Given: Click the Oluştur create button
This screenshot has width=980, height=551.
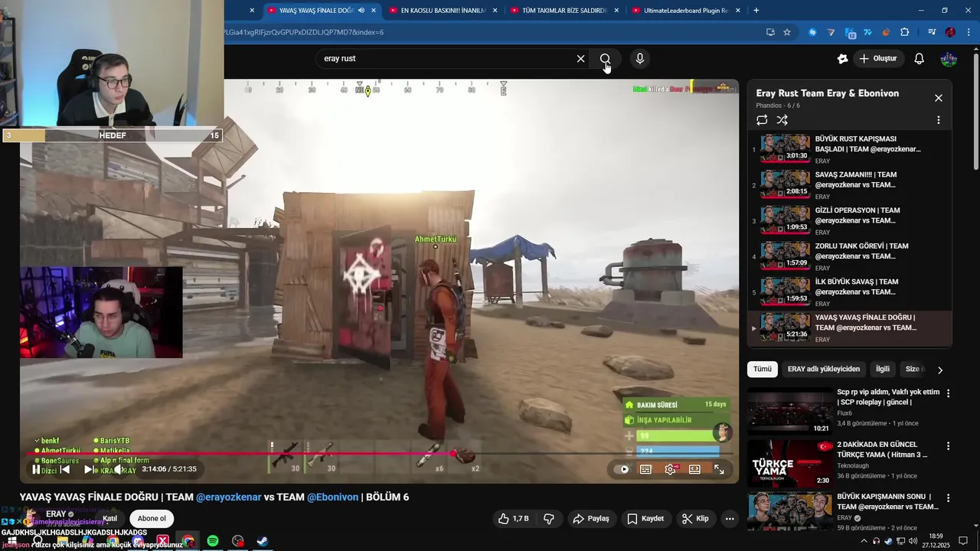Looking at the screenshot, I should click(878, 59).
